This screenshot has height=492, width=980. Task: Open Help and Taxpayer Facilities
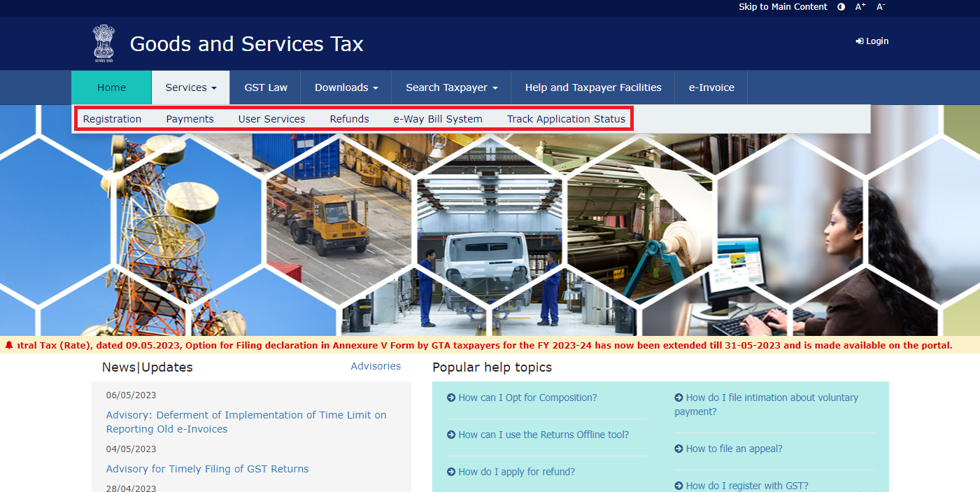pyautogui.click(x=592, y=87)
